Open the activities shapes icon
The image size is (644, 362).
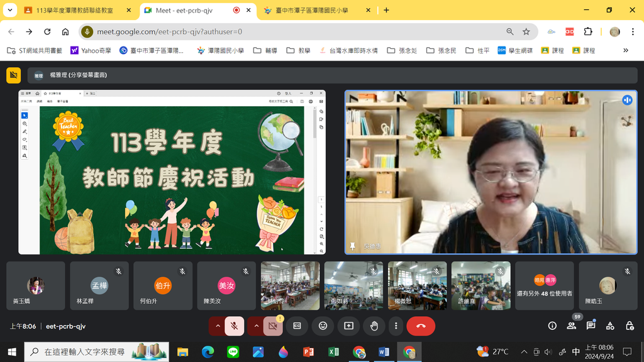pos(610,326)
